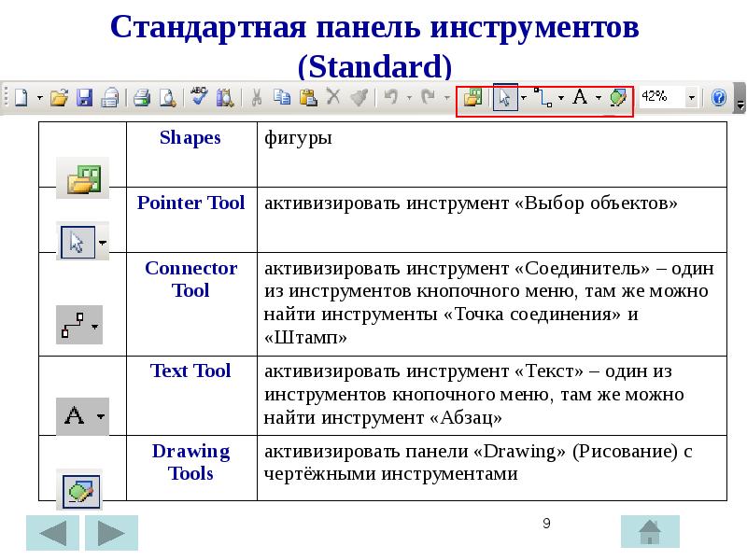Image resolution: width=747 pixels, height=560 pixels.
Task: Click the Delete X toolbar icon
Action: 333,97
